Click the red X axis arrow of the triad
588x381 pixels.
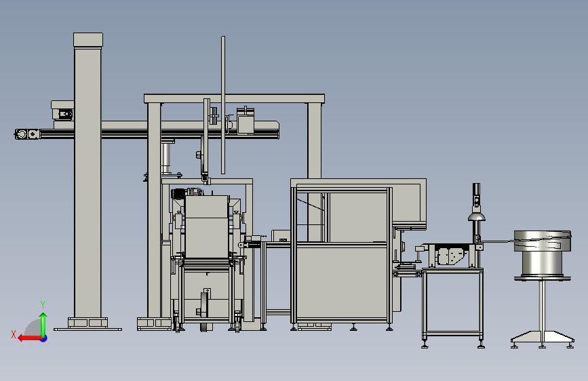30,338
